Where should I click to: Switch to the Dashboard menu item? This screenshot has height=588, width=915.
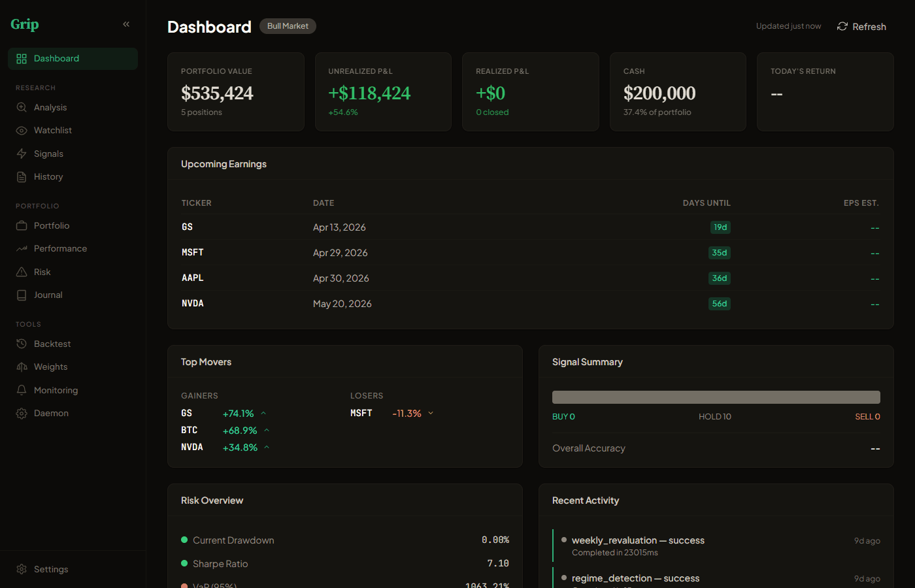56,58
